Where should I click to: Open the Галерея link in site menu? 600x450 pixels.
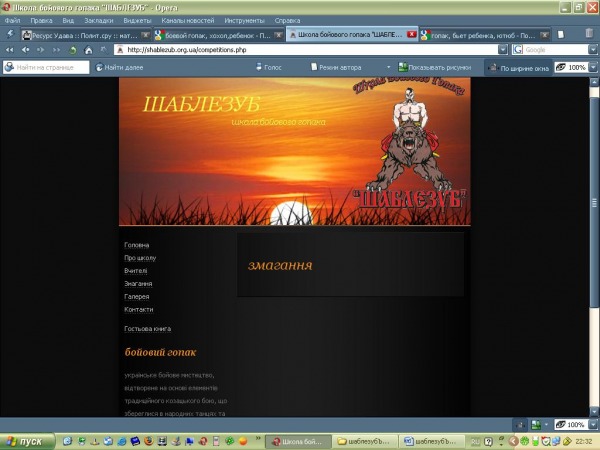coord(136,297)
